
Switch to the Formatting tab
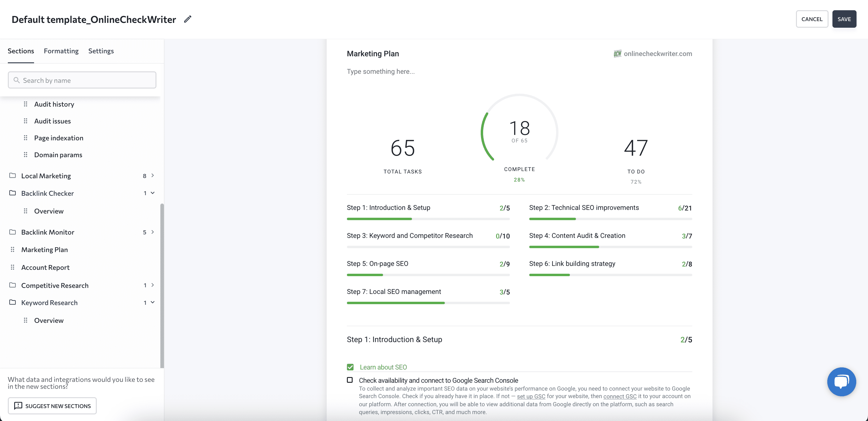(x=61, y=51)
